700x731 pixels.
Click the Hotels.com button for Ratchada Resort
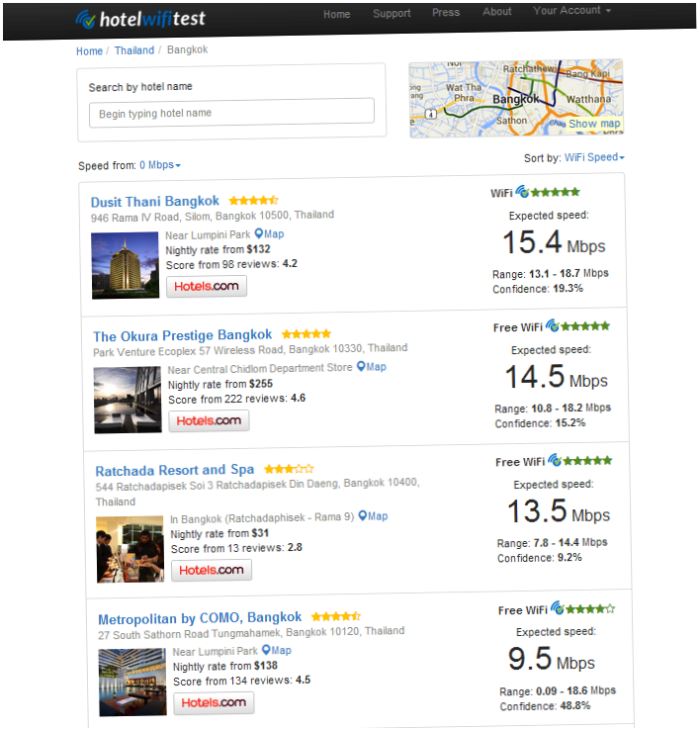tap(212, 570)
